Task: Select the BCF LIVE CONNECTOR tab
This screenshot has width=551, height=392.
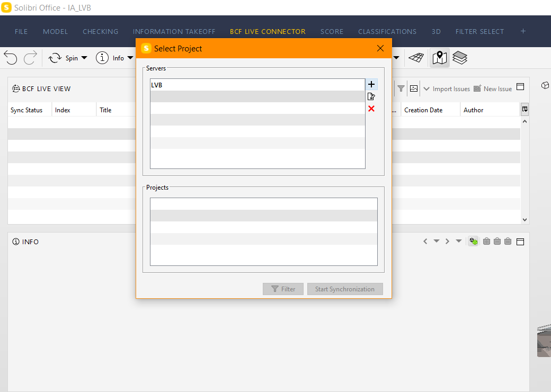Action: [x=268, y=32]
